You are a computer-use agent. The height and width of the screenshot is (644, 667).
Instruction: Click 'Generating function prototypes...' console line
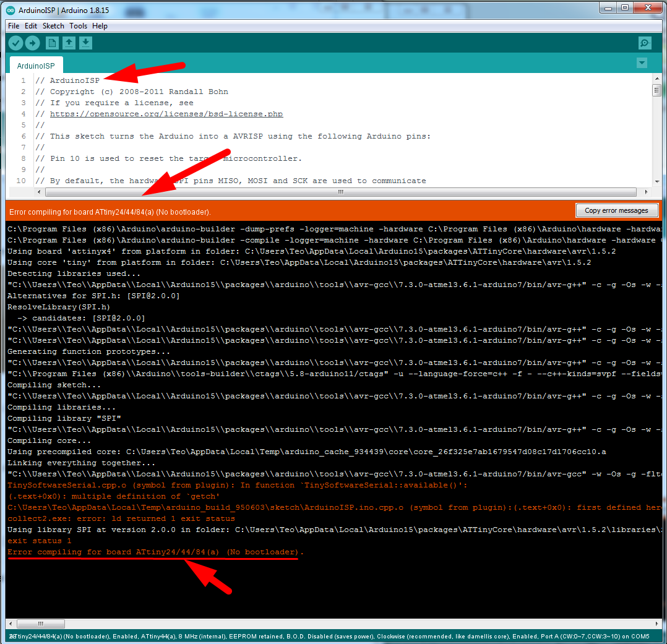(x=89, y=351)
